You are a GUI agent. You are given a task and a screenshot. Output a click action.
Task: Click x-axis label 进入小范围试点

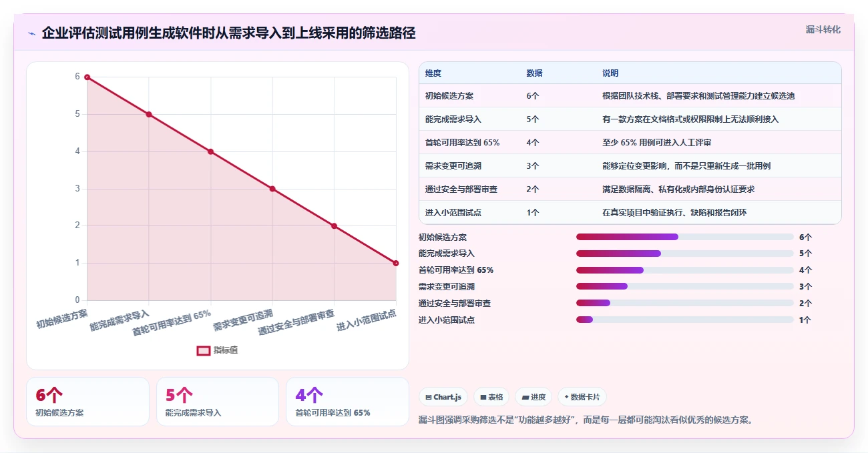point(366,320)
